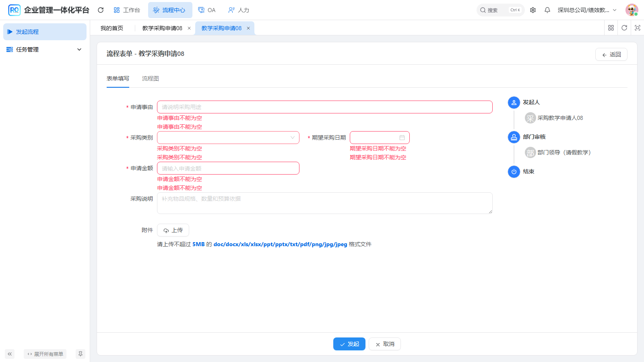This screenshot has height=362, width=644.
Task: Toggle the fullscreen icon in the tab bar
Action: [x=638, y=28]
